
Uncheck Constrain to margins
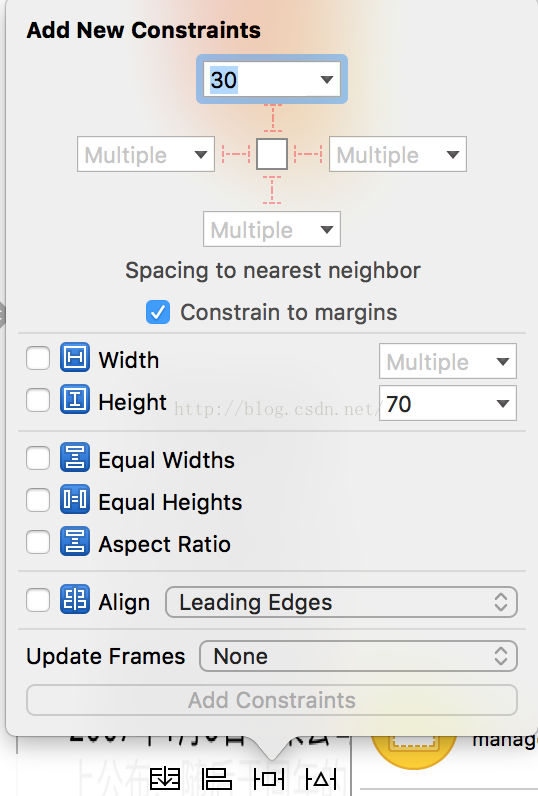pos(158,312)
